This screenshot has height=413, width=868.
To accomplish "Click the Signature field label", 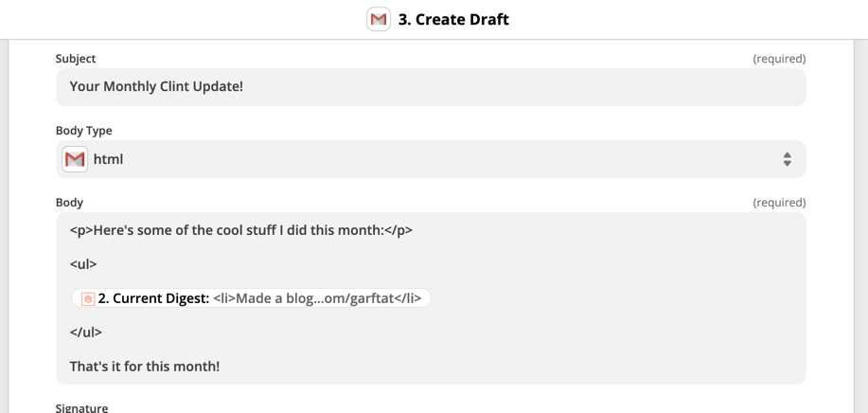I will pyautogui.click(x=81, y=408).
